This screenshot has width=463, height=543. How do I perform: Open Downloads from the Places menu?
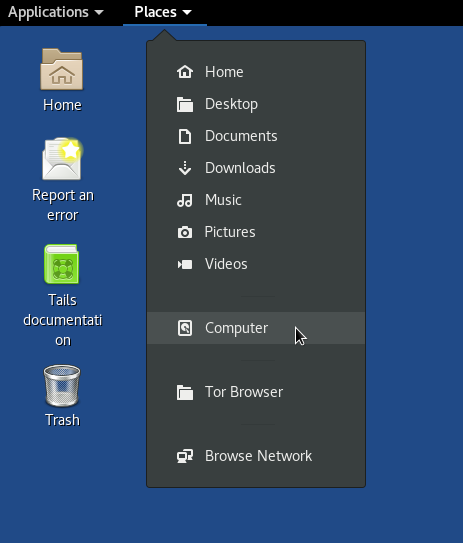pos(256,168)
